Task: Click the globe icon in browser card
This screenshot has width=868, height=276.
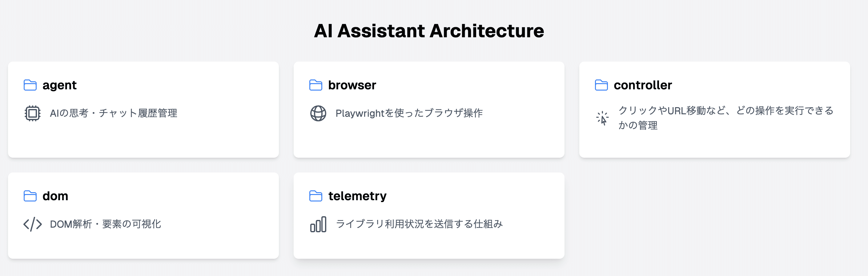Action: point(318,113)
